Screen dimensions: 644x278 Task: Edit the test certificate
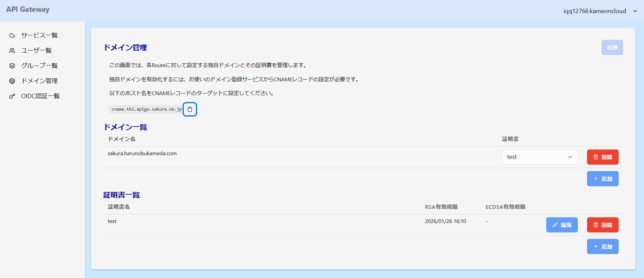point(562,225)
